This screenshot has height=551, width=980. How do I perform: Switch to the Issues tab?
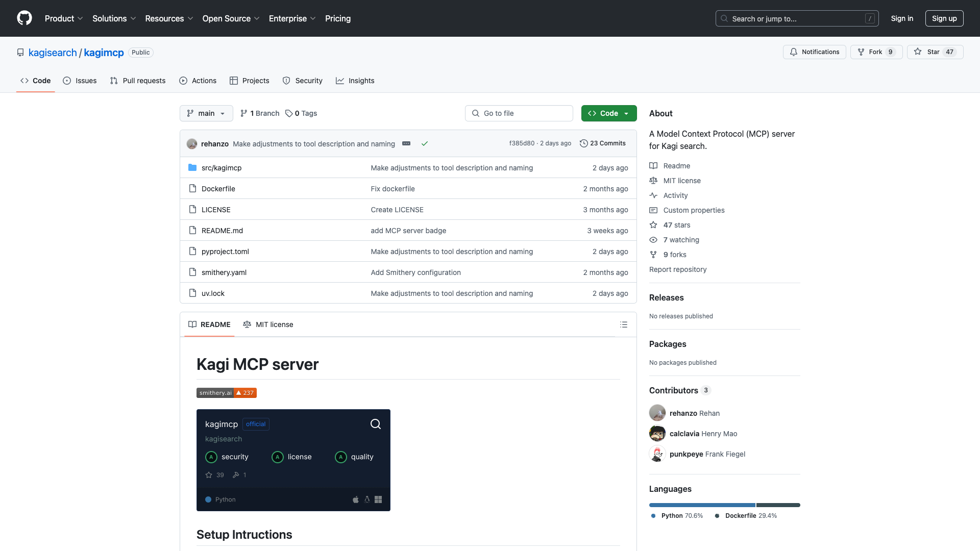(x=80, y=81)
